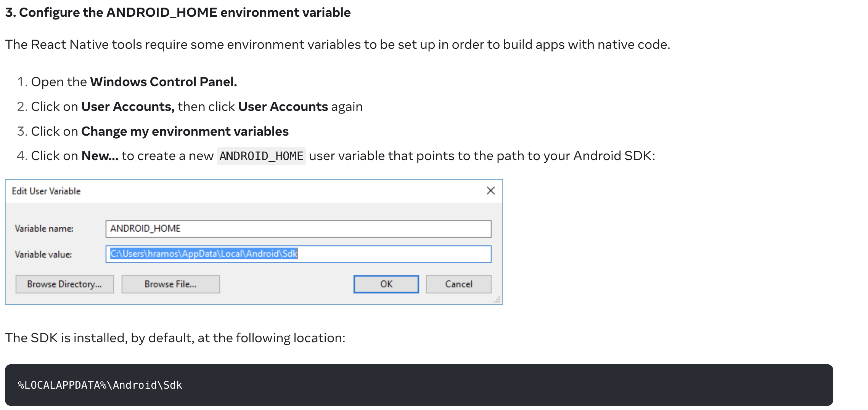Click the OK button in Edit User Variable dialog

(386, 284)
